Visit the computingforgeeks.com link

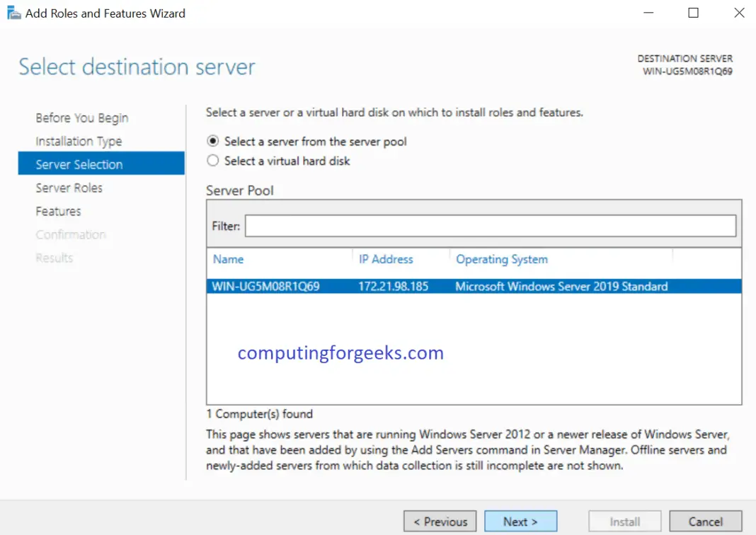[340, 352]
